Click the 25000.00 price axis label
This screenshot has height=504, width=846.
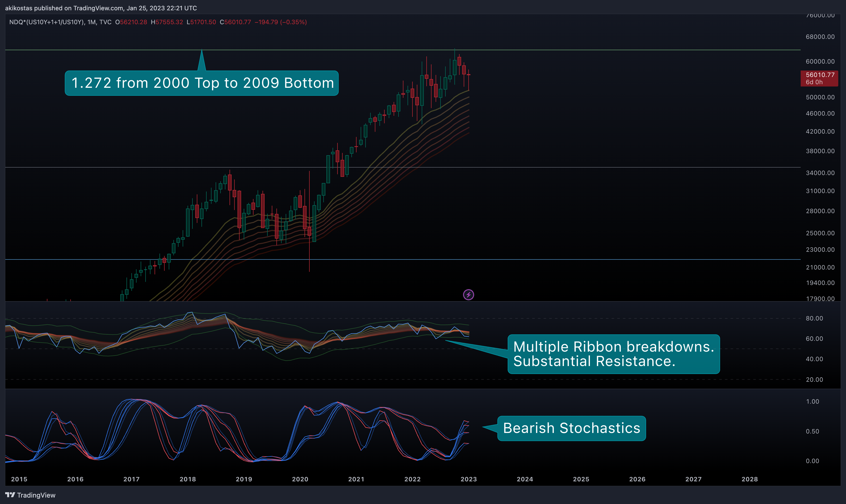click(820, 233)
